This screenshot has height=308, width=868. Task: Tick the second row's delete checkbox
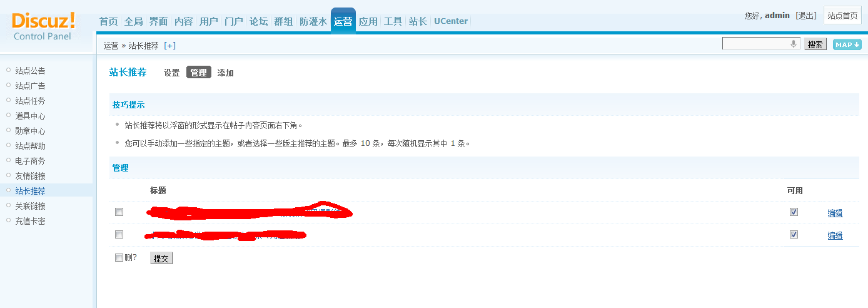coord(119,235)
